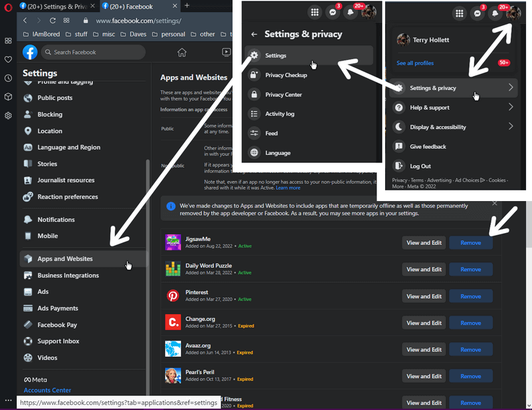Open Opera settings gear in browser sidebar

pos(8,116)
